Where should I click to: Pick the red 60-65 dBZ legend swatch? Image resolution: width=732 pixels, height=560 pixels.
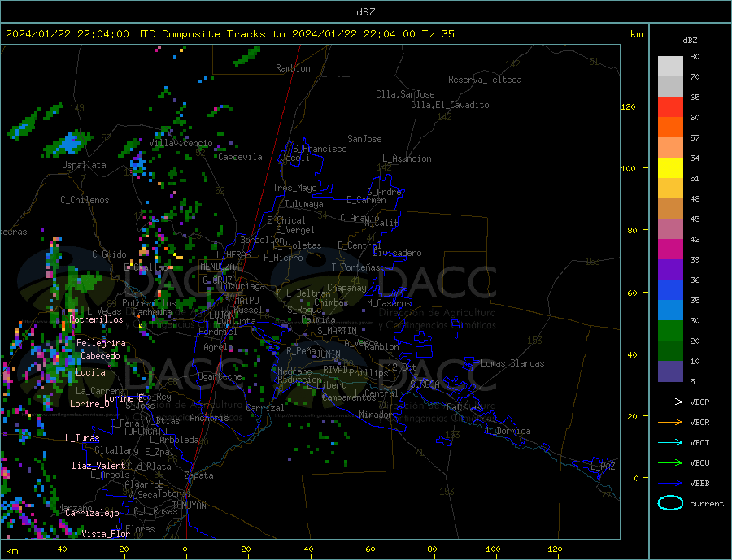pyautogui.click(x=670, y=106)
